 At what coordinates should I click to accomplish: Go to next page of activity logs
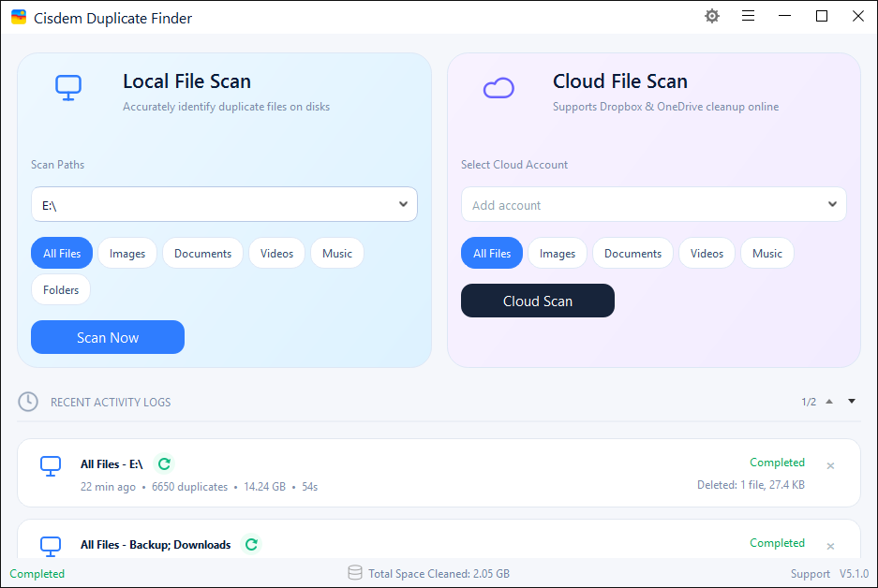click(852, 401)
